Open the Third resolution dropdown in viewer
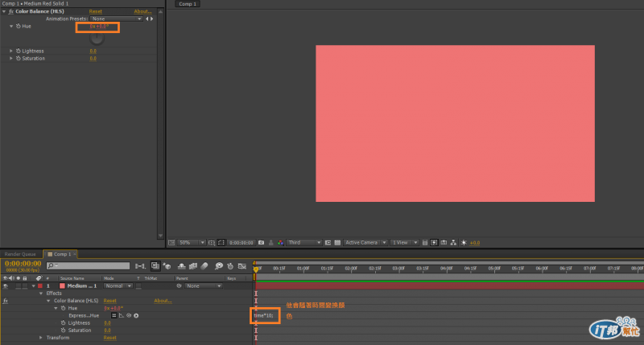The image size is (644, 345). click(304, 242)
